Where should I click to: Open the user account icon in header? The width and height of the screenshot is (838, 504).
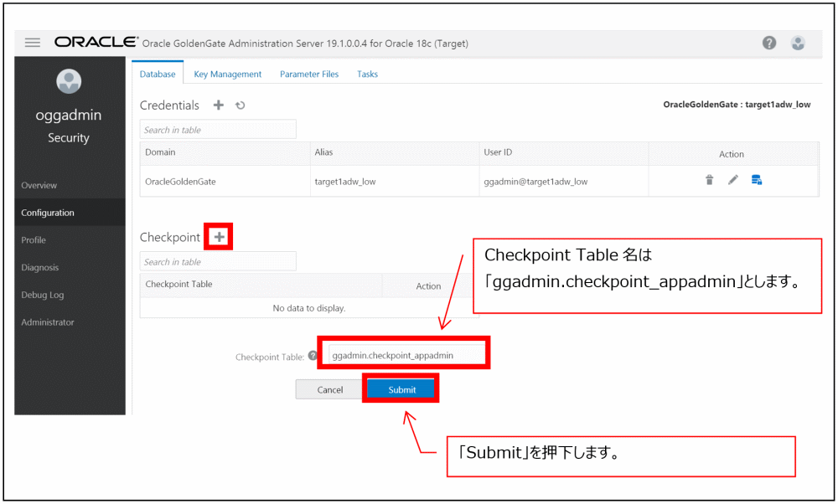point(798,43)
